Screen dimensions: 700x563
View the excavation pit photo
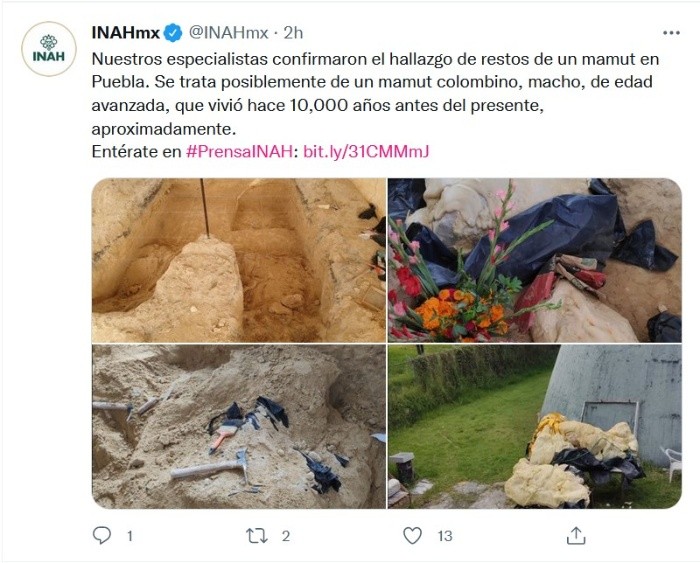tap(239, 260)
